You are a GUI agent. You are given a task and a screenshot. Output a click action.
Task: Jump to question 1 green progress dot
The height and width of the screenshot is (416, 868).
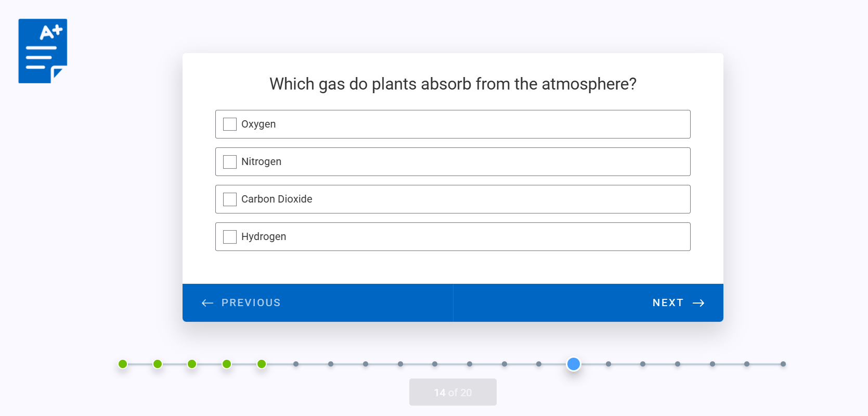tap(123, 364)
